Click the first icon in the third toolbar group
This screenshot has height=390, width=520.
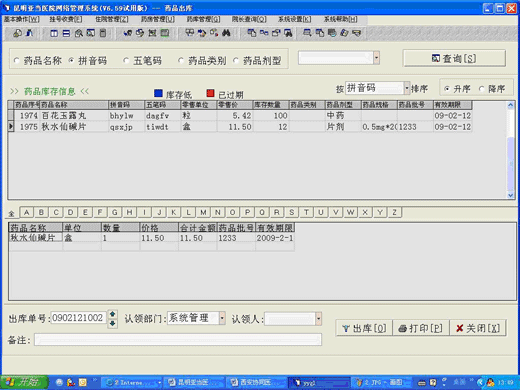pos(128,33)
